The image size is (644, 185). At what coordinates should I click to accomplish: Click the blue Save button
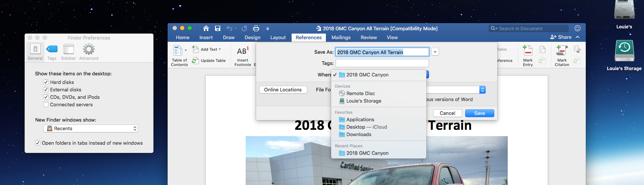click(x=480, y=113)
